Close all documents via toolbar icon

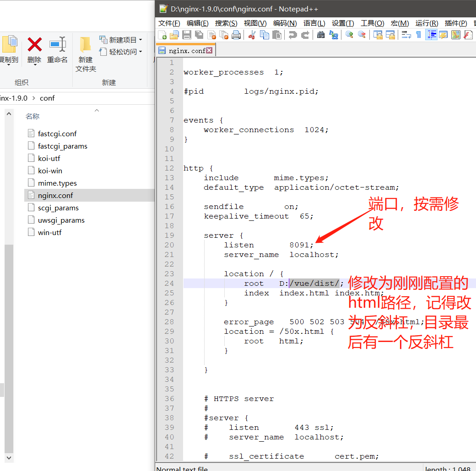click(x=224, y=35)
